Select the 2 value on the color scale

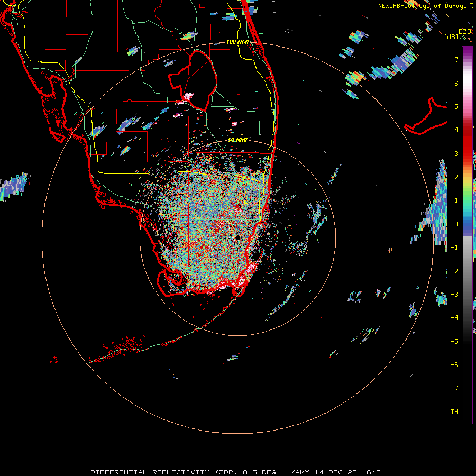pos(456,177)
